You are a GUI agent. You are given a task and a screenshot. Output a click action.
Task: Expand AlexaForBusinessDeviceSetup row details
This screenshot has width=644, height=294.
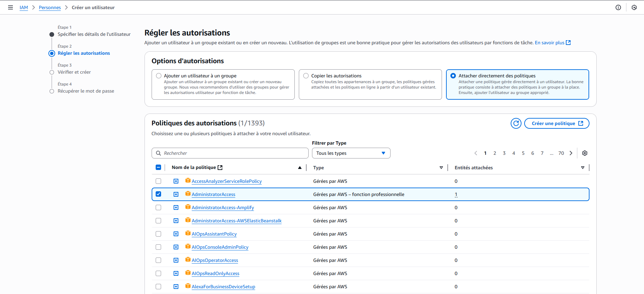(176, 287)
